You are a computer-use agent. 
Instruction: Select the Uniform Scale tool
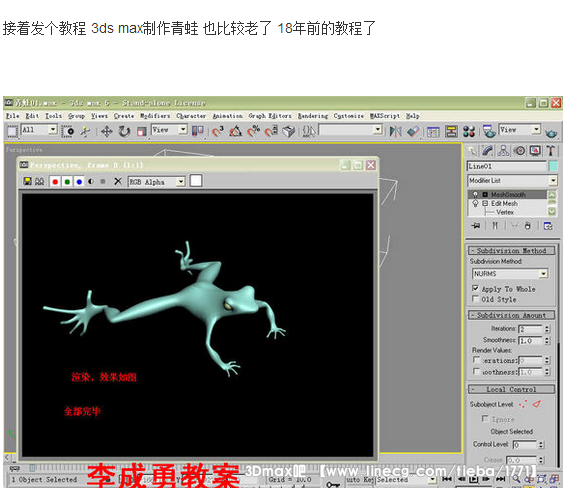point(141,131)
